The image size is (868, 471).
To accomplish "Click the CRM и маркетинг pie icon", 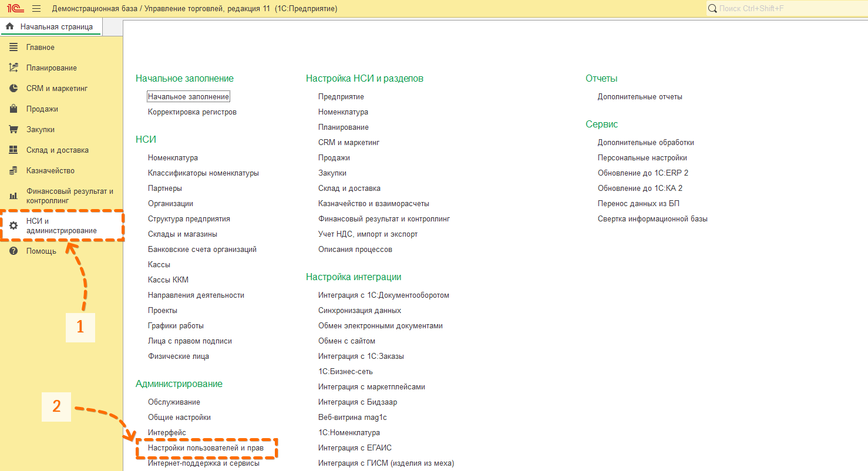I will pos(14,89).
